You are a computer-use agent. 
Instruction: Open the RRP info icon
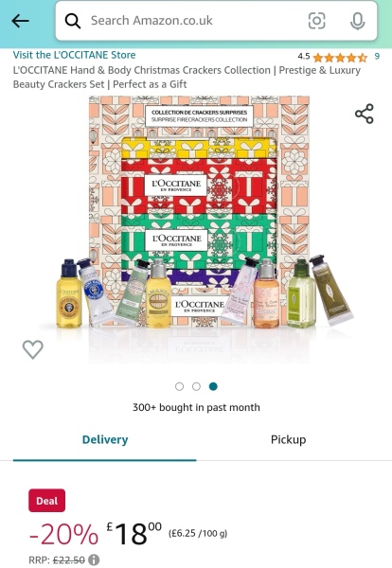click(94, 559)
